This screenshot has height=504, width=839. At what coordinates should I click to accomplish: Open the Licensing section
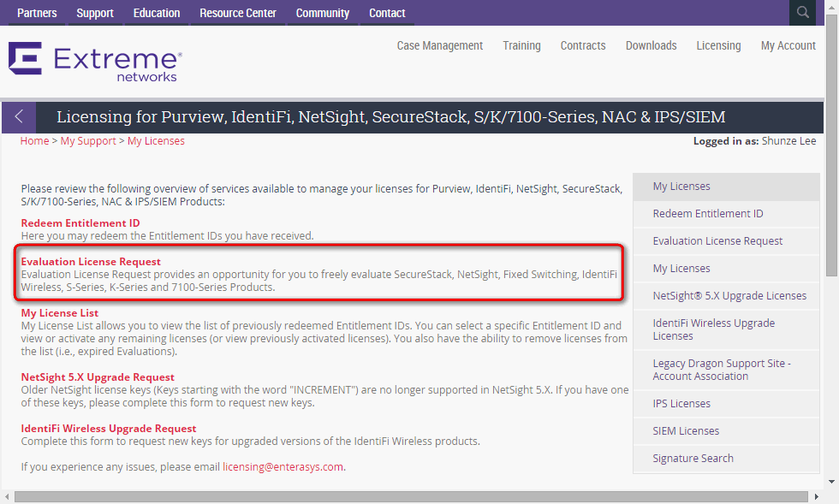[x=718, y=45]
